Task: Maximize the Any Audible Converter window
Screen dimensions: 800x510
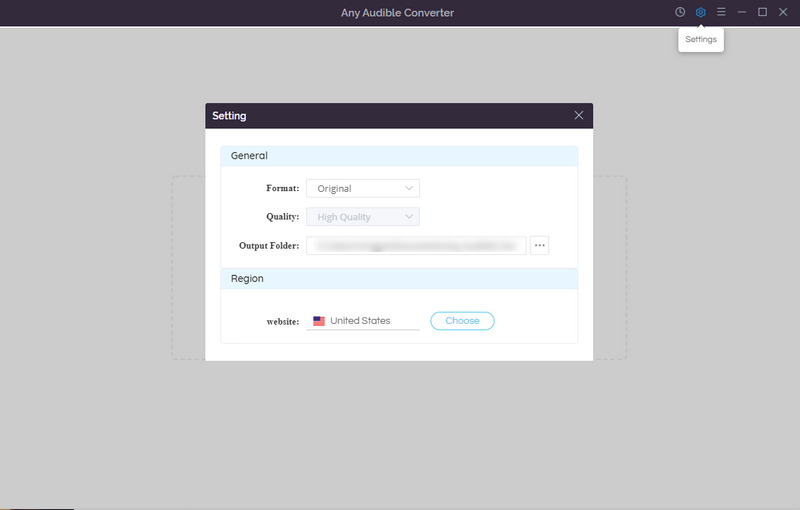Action: coord(762,12)
